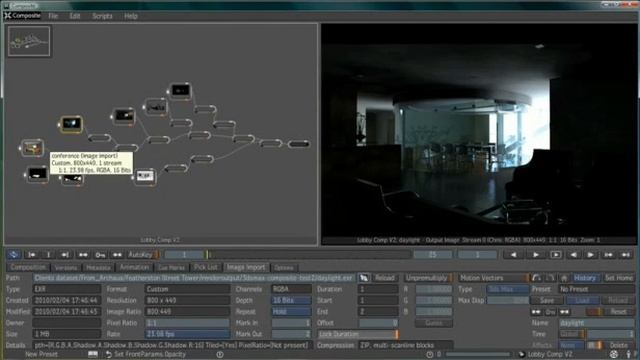Viewport: 640px width, 360px height.
Task: Click the preset Save button
Action: tap(547, 300)
